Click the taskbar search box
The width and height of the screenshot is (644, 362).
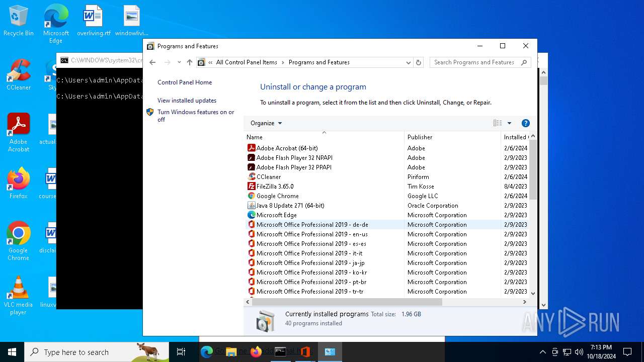(97, 352)
